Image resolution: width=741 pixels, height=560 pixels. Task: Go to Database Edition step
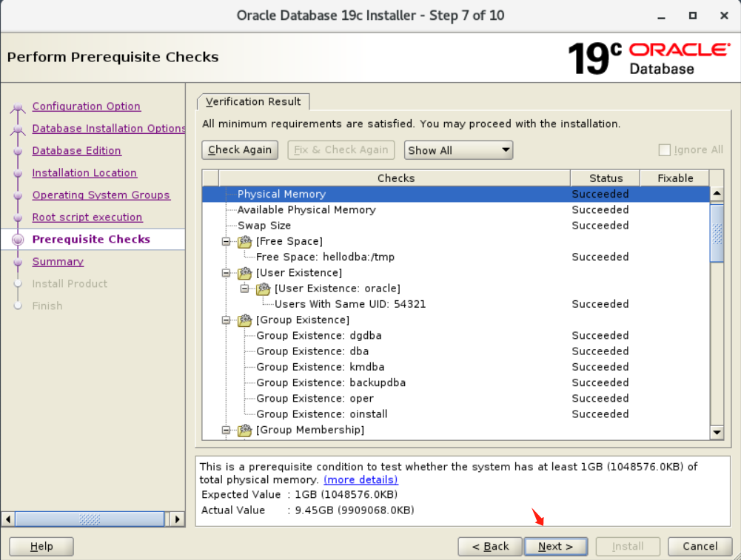point(76,151)
